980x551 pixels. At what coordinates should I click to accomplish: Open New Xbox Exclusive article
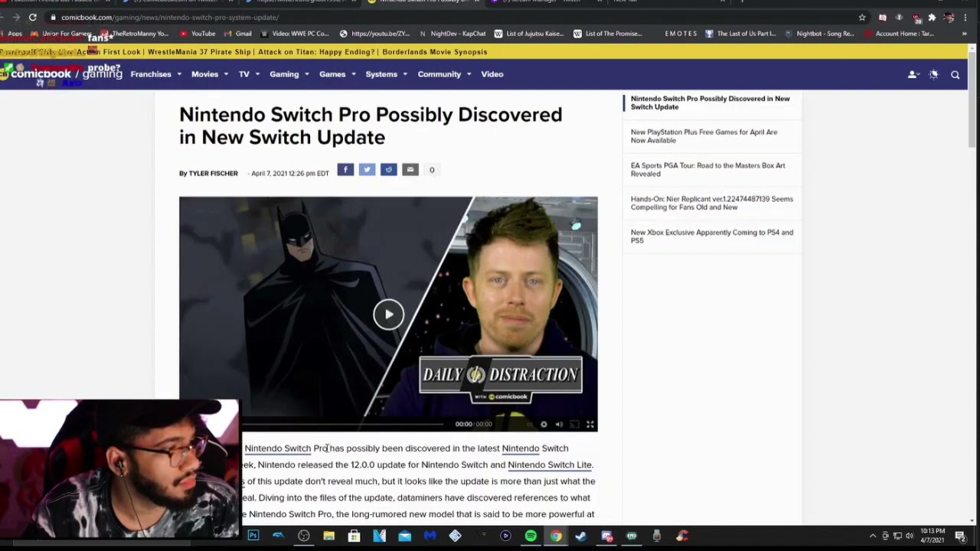click(711, 236)
